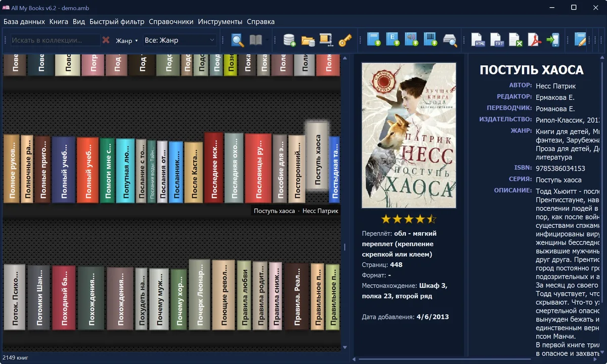Click the ISBN value 9785386034153
This screenshot has height=364, width=607.
pos(560,168)
